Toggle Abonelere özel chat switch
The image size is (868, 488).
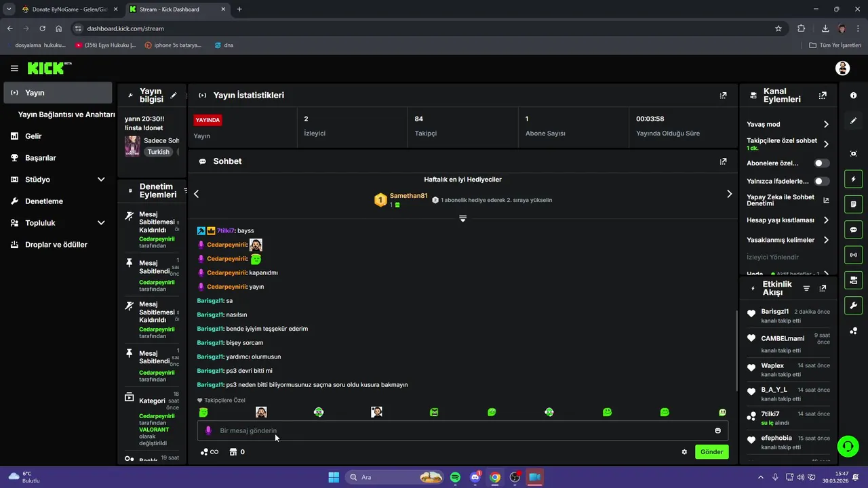point(822,163)
